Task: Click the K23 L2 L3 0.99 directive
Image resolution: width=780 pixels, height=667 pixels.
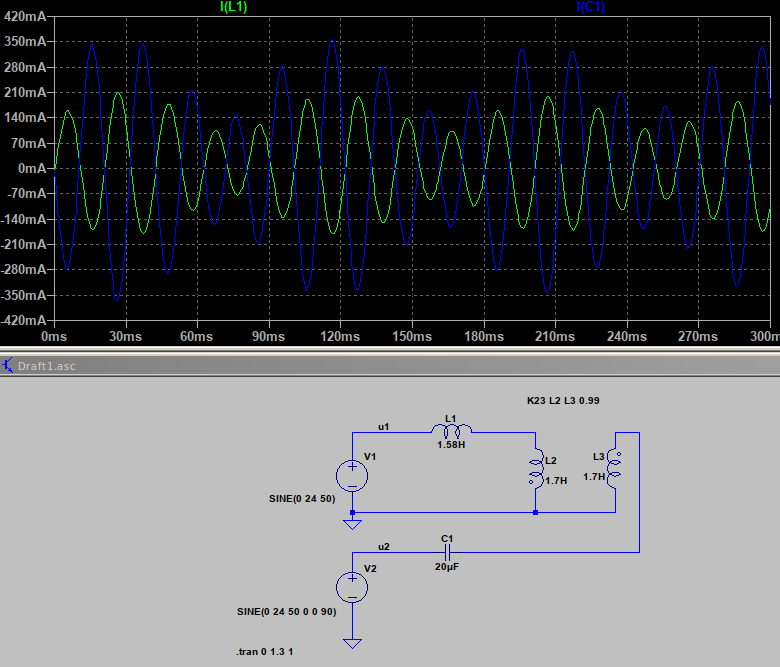Action: tap(563, 400)
